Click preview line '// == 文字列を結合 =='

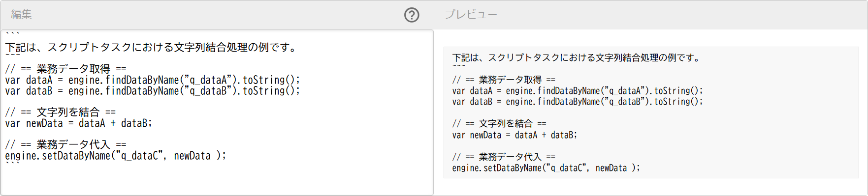(x=499, y=123)
